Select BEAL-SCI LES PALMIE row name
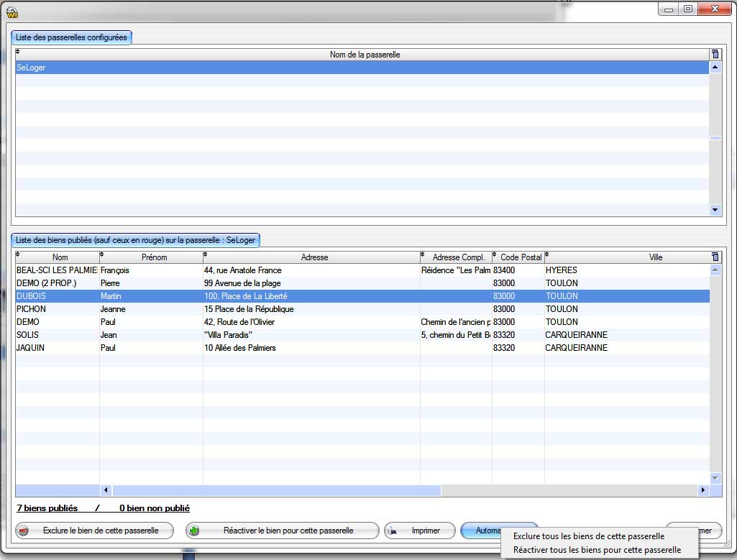The width and height of the screenshot is (737, 560). (x=56, y=270)
